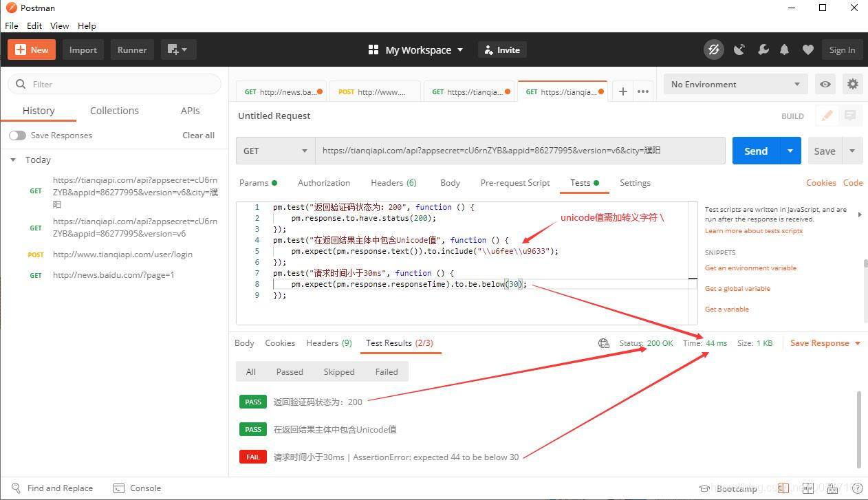The image size is (868, 500).
Task: Open the View menu
Action: coord(60,25)
